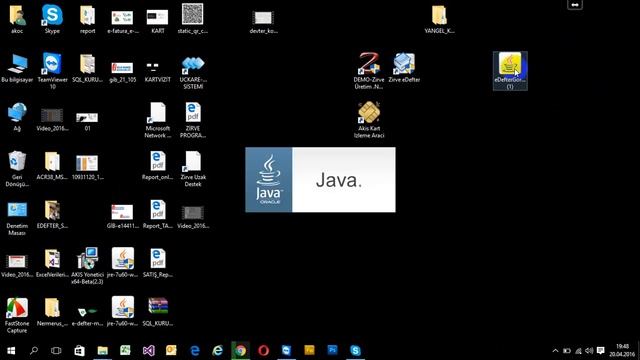Open network status in system tray

tap(578, 351)
